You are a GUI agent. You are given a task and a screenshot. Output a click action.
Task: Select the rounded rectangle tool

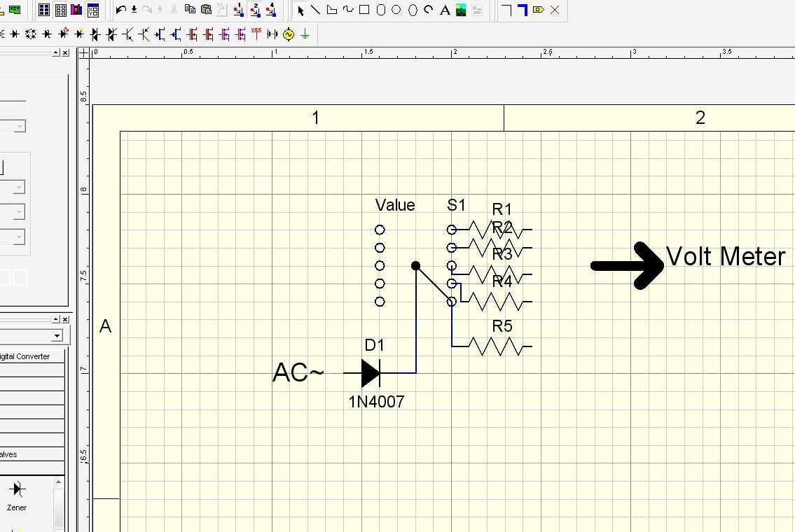[x=381, y=10]
